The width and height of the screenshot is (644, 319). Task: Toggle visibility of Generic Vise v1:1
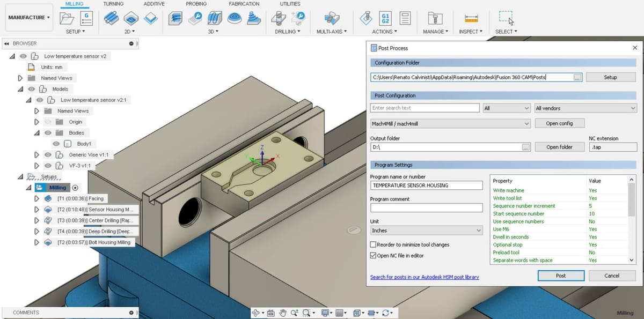48,154
